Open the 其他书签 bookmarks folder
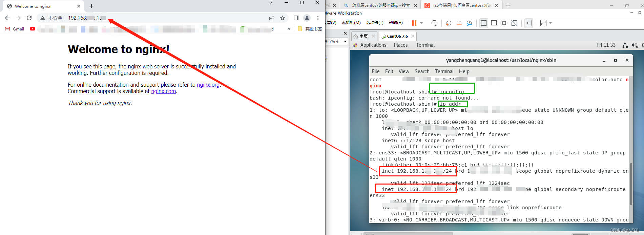 [x=310, y=29]
